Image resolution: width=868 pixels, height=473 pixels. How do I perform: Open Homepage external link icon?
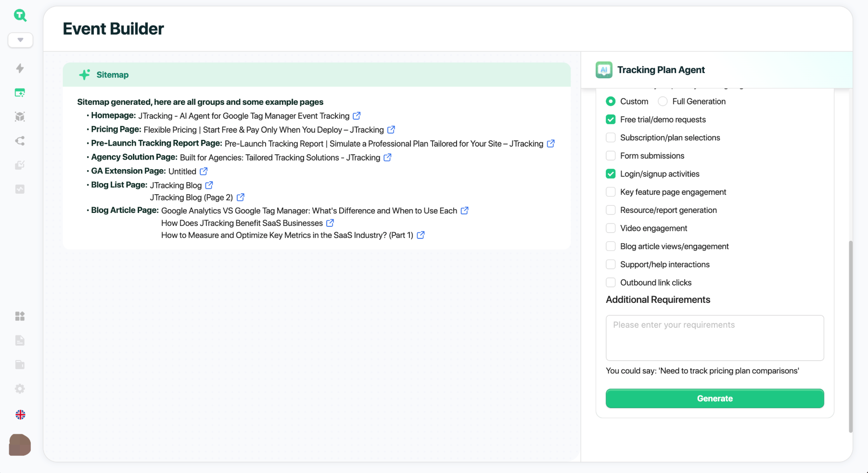(x=357, y=116)
